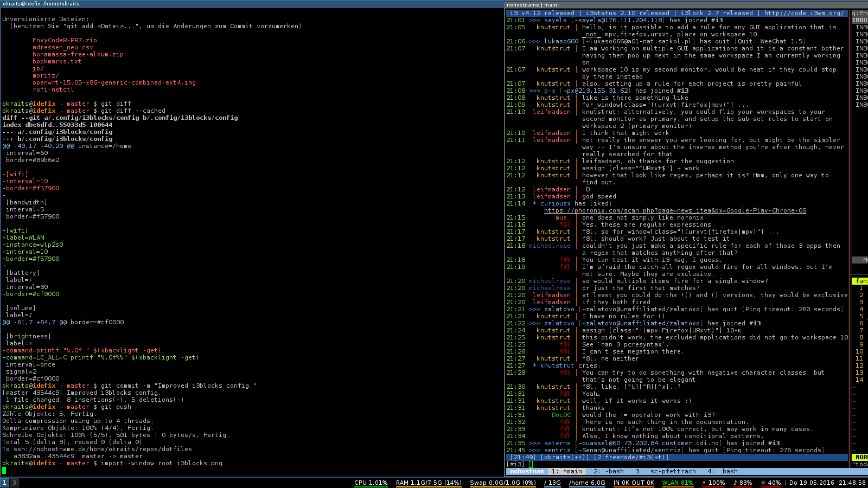The width and height of the screenshot is (868, 488).
Task: Click the battery bolt icon in the status bar
Action: coord(704,483)
